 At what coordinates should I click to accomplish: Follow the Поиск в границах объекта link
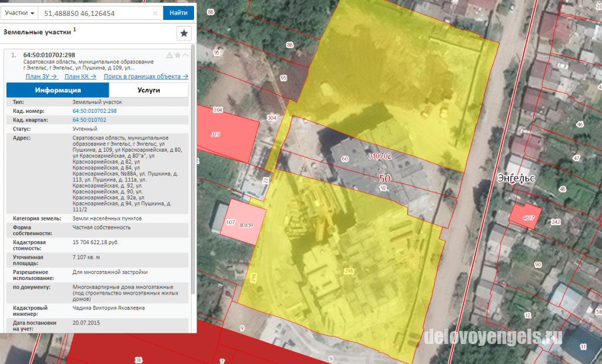point(146,76)
